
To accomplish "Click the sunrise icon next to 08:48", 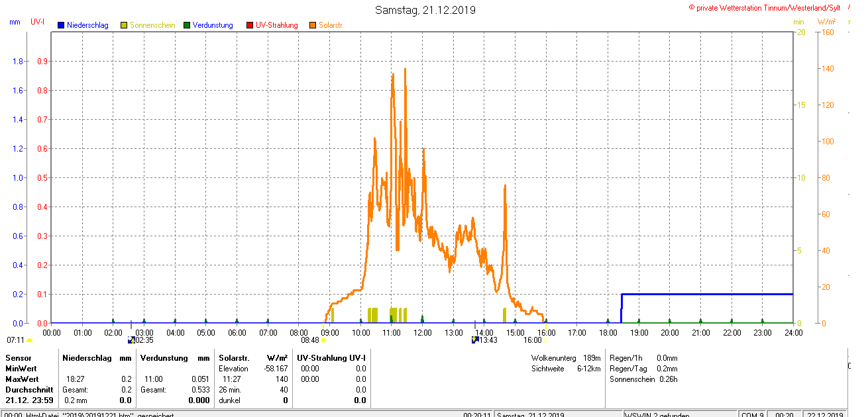I will [323, 340].
